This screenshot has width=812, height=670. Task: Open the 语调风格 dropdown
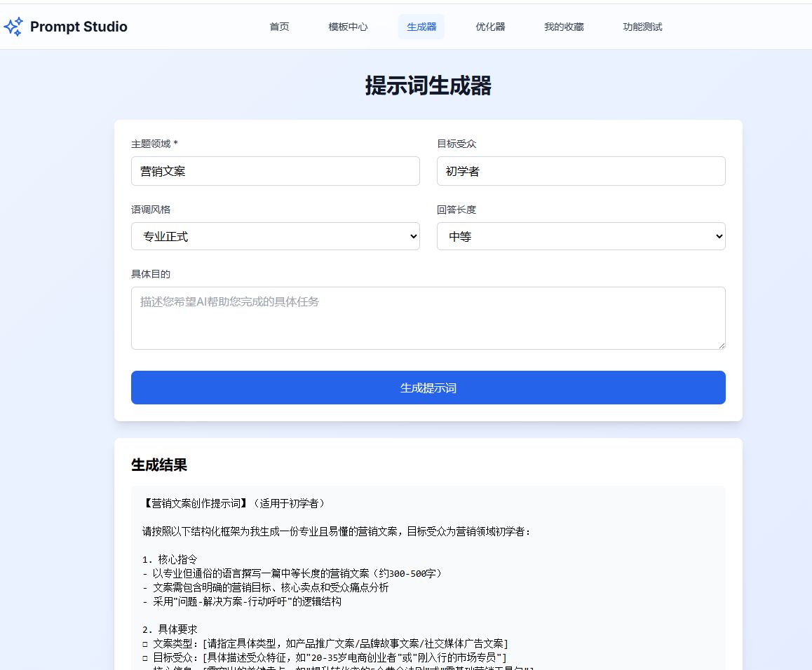(275, 236)
